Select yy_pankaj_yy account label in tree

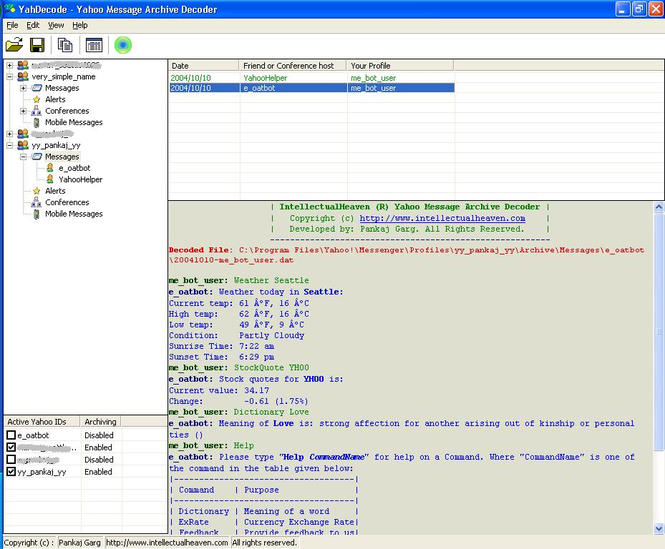pyautogui.click(x=56, y=145)
